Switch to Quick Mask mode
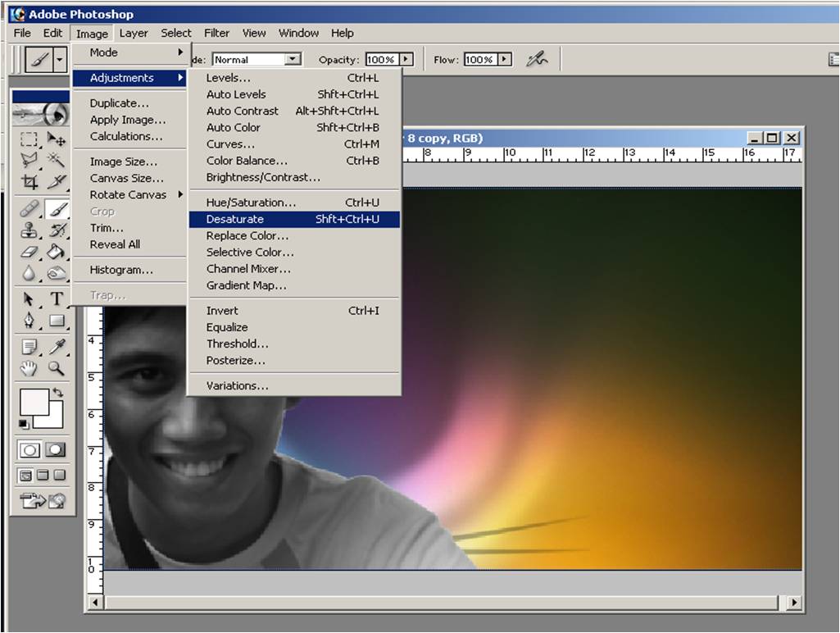 [56, 449]
